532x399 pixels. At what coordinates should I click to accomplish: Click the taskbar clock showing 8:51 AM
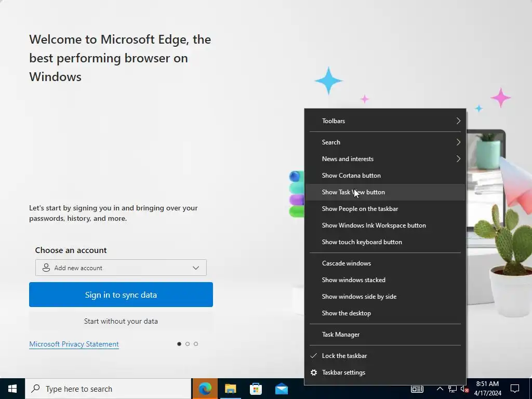click(x=487, y=389)
